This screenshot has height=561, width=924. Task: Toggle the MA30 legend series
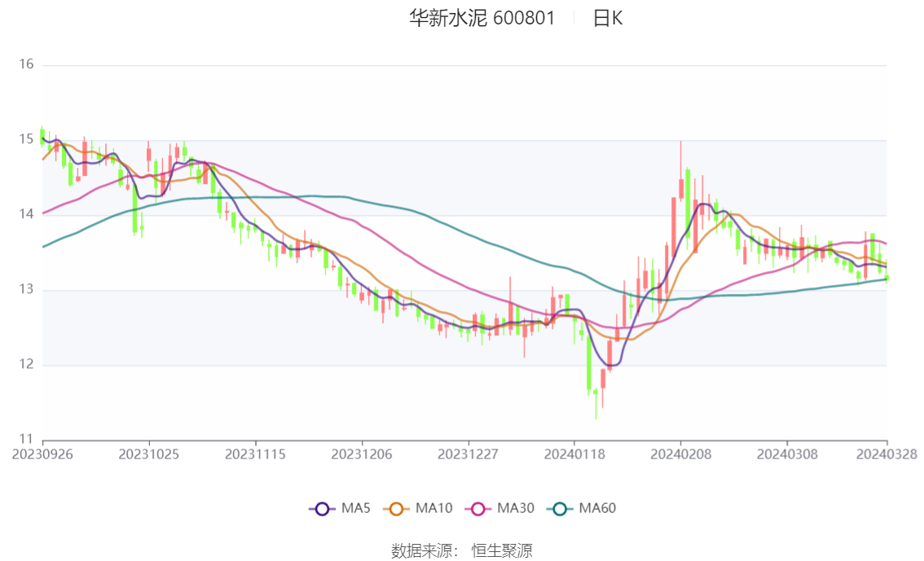click(499, 508)
